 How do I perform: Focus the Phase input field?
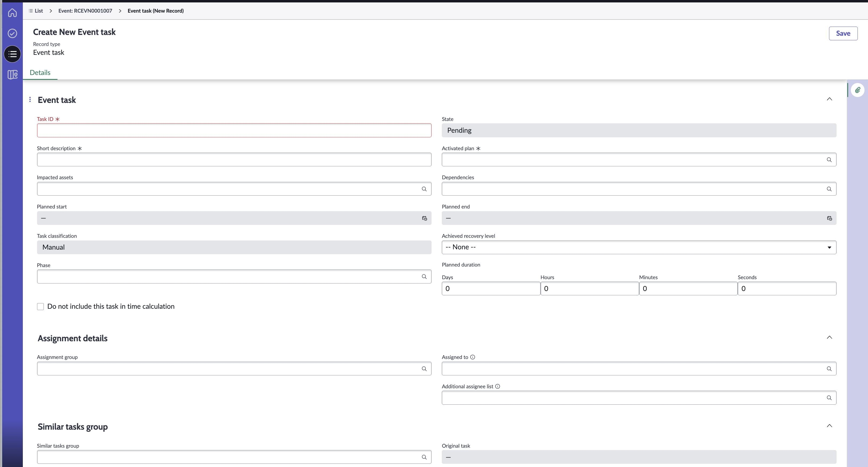click(234, 277)
